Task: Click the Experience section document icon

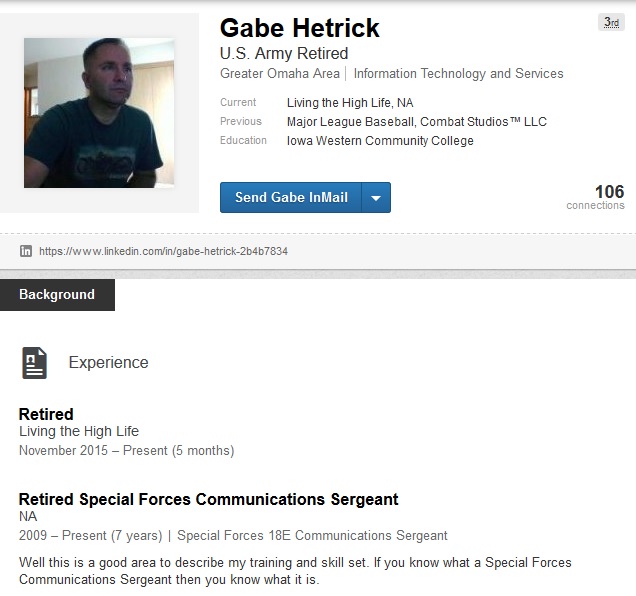Action: click(x=35, y=362)
